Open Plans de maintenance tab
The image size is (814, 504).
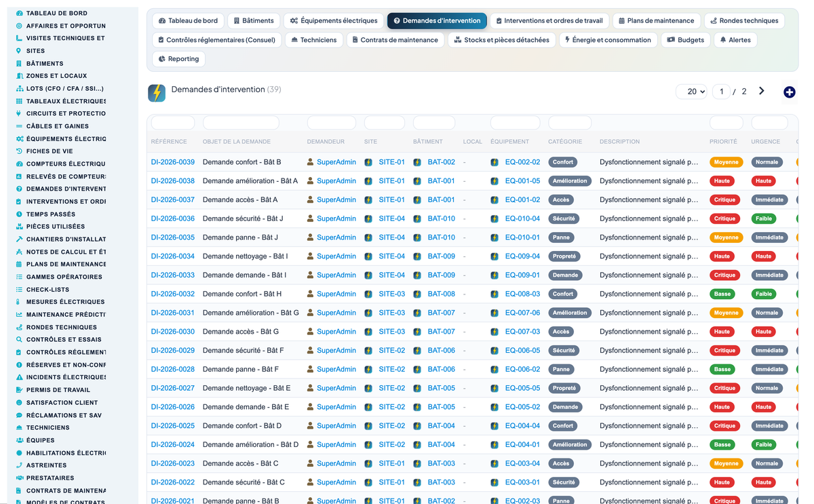point(657,21)
